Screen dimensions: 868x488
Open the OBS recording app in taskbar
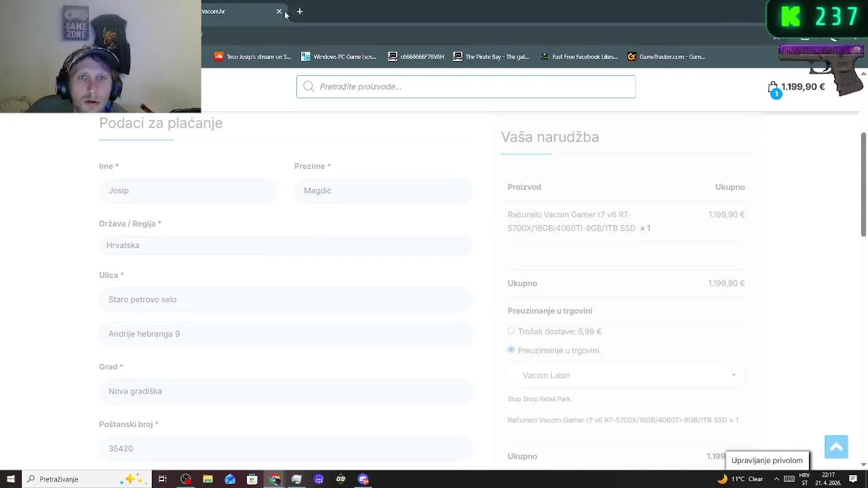(186, 479)
